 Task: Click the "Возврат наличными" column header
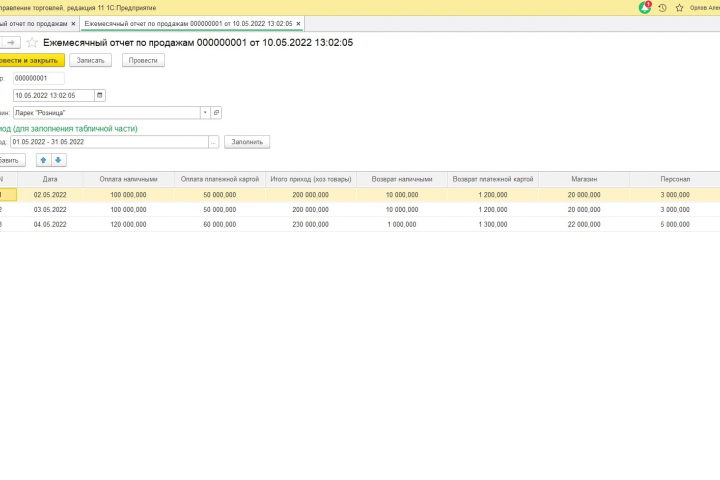(x=402, y=179)
